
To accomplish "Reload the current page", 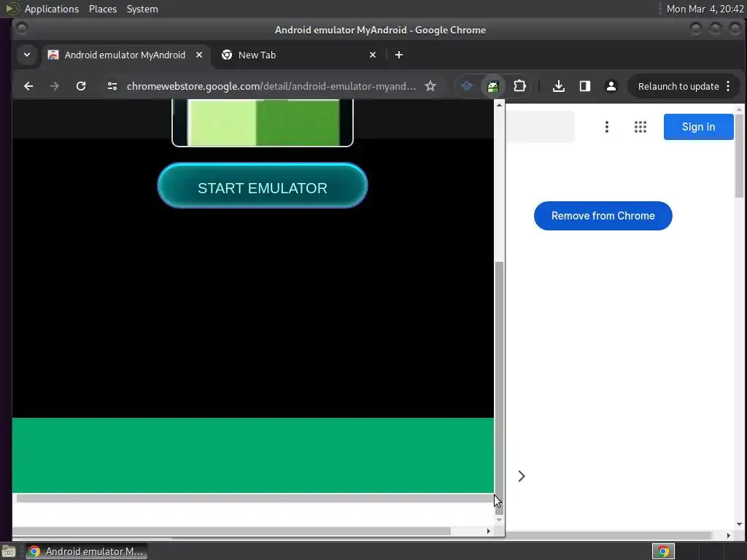I will point(81,86).
